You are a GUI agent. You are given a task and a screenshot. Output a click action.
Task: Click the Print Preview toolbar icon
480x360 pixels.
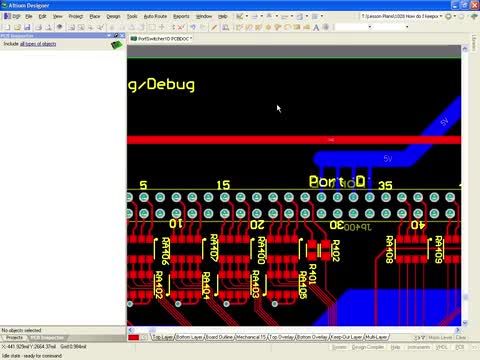click(49, 27)
